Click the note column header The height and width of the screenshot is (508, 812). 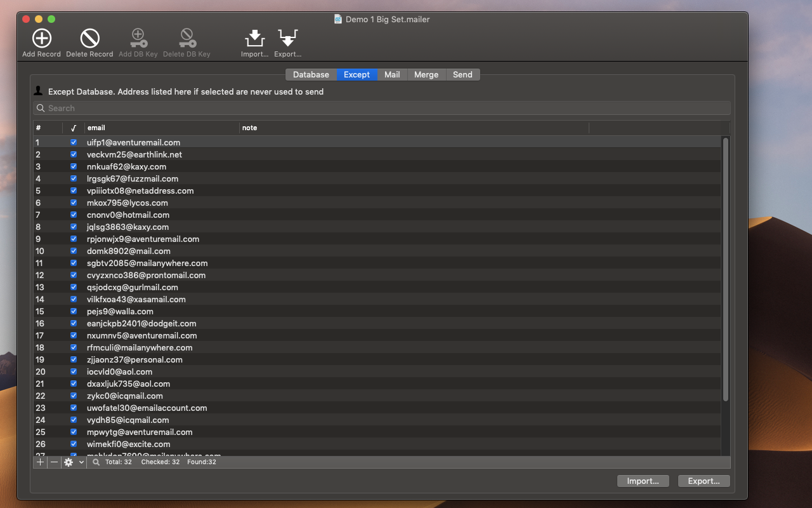[414, 128]
